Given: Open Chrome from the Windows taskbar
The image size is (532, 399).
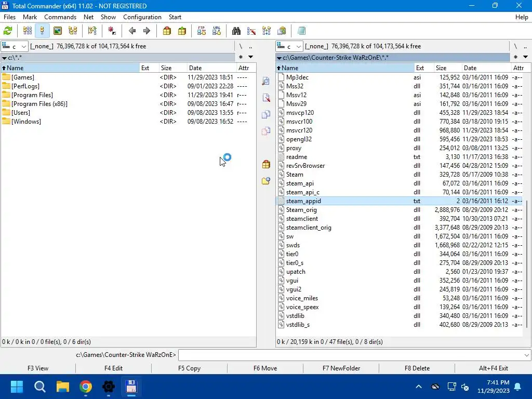Looking at the screenshot, I should point(86,387).
